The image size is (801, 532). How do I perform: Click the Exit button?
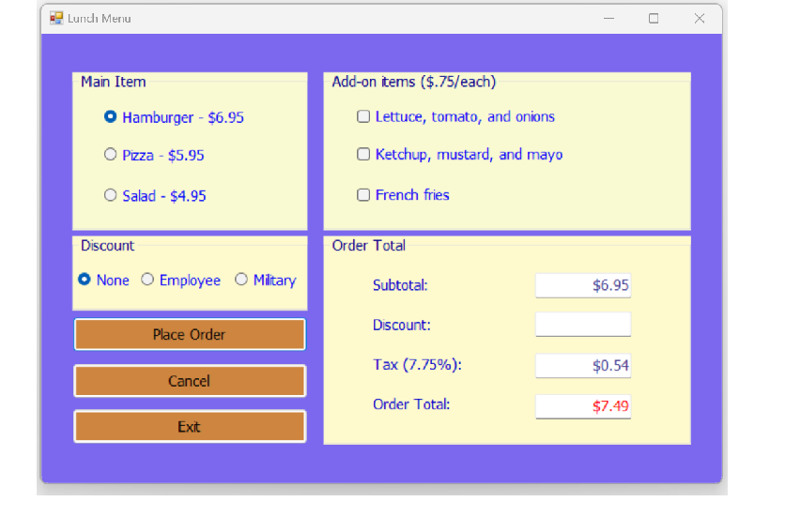190,426
